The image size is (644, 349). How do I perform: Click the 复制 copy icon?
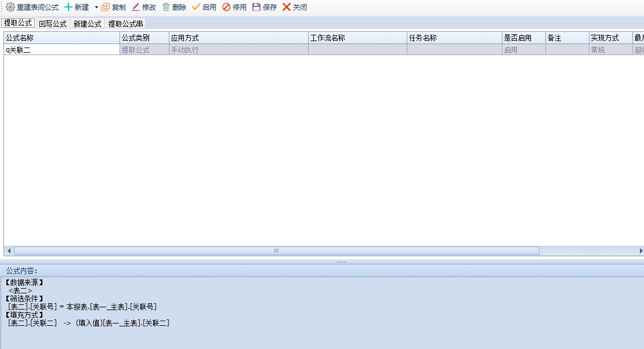106,8
